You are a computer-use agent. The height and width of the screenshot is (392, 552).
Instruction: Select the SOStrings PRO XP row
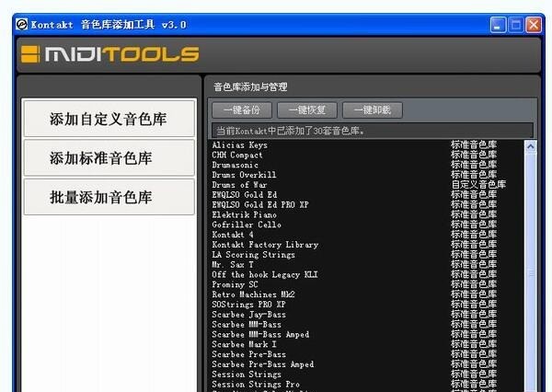click(367, 305)
